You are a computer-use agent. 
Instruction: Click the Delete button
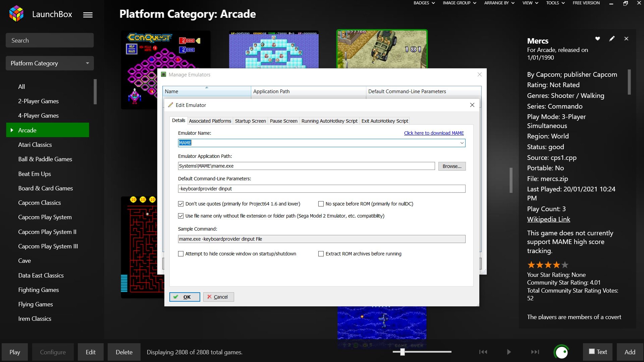124,352
